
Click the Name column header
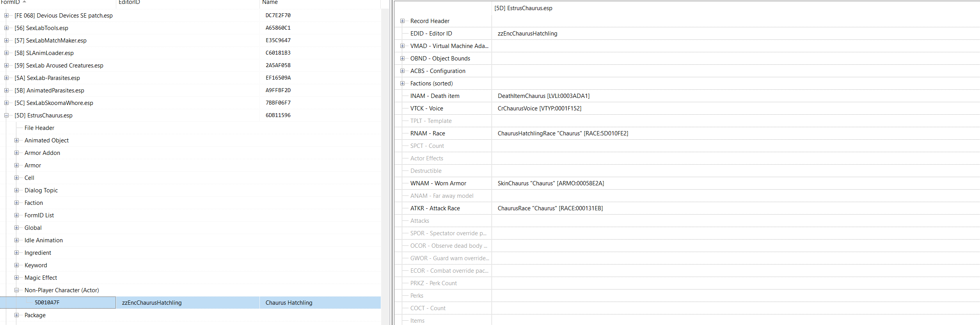click(270, 2)
